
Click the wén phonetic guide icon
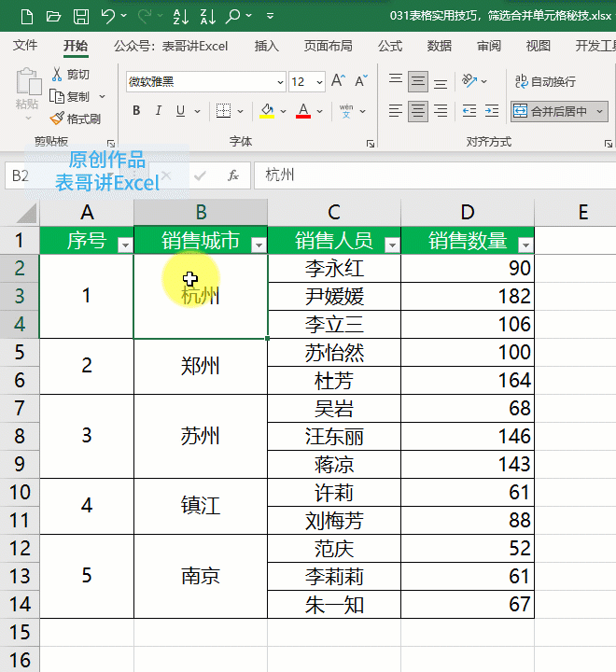pos(346,111)
